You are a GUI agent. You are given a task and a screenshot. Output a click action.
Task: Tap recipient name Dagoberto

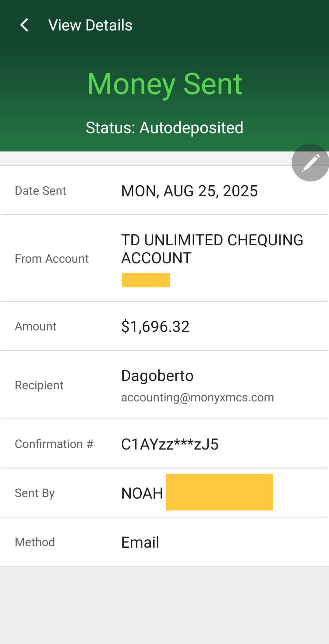tap(157, 375)
